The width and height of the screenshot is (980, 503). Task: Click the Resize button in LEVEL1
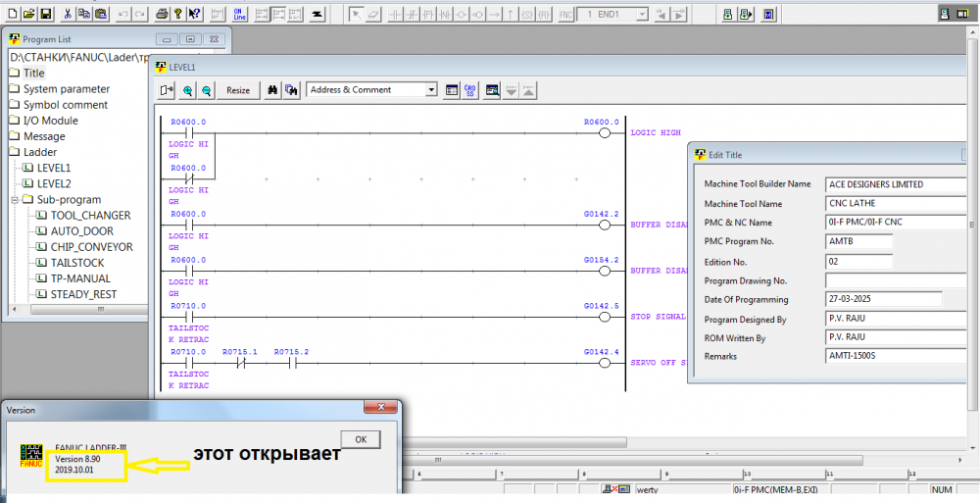tap(238, 90)
